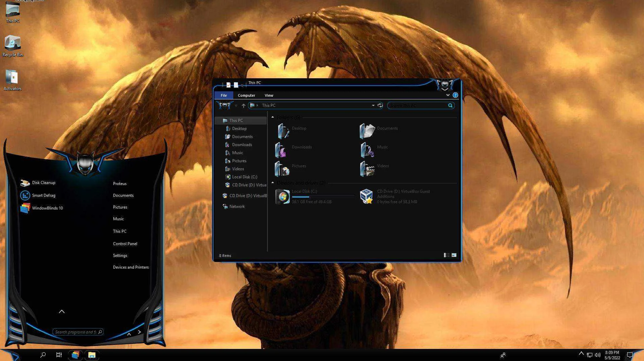Open the Music folder in the main pane
This screenshot has width=644, height=361.
(x=374, y=150)
